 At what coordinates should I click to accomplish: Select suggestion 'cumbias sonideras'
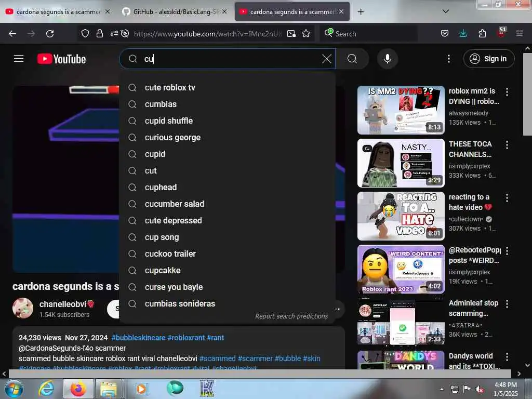tap(228, 303)
